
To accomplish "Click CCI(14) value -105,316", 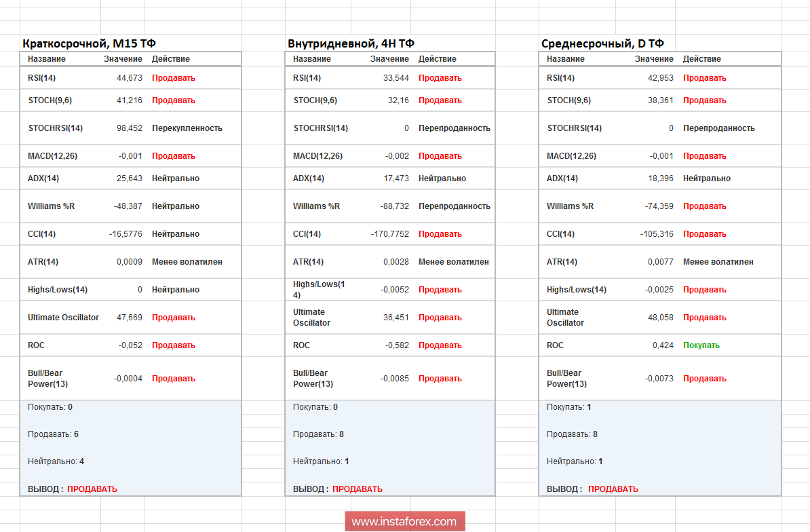I will 657,234.
